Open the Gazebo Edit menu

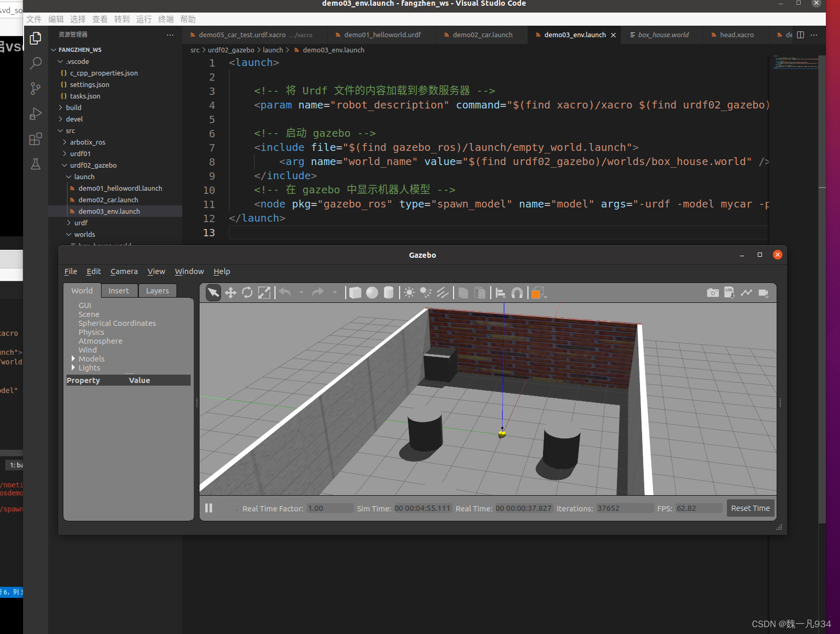click(94, 271)
